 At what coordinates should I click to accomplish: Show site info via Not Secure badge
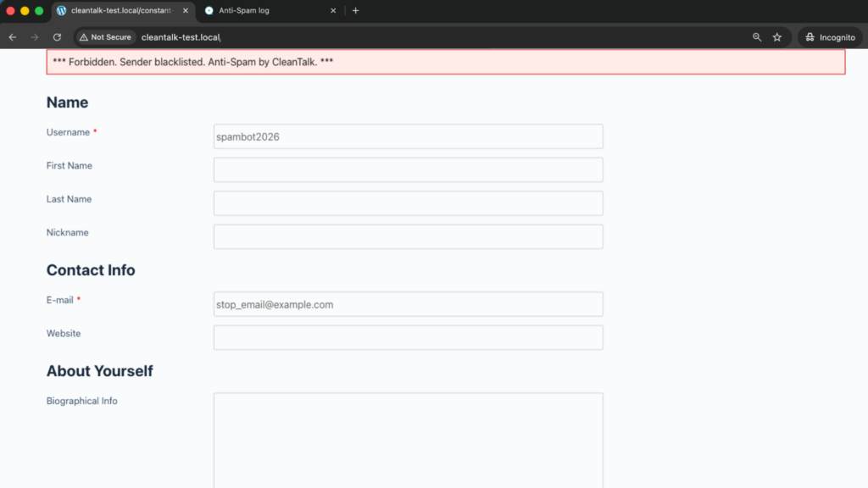105,37
